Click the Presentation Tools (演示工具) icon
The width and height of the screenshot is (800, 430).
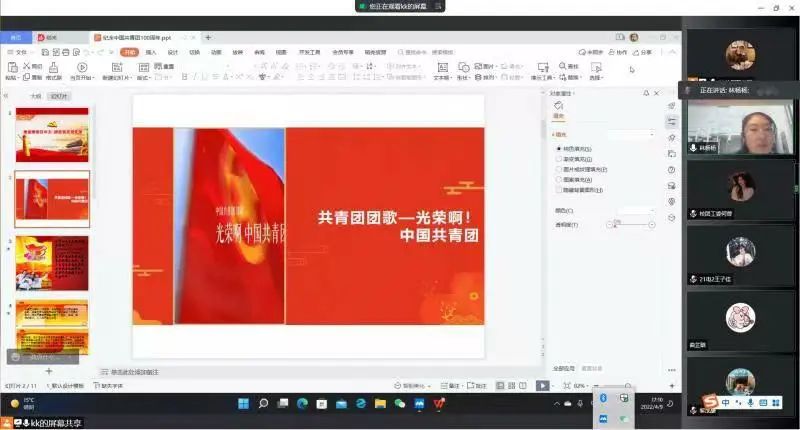(x=543, y=67)
